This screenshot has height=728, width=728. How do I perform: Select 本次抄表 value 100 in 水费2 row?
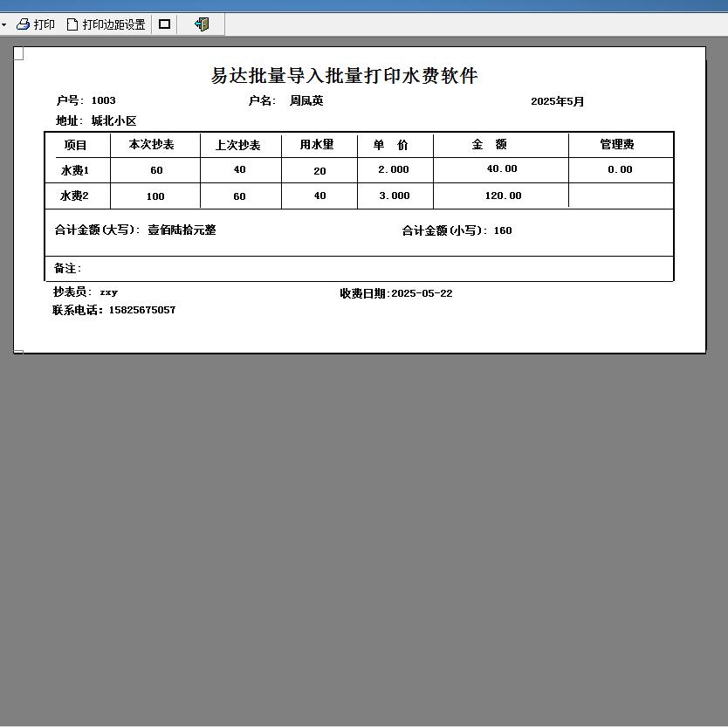(155, 196)
